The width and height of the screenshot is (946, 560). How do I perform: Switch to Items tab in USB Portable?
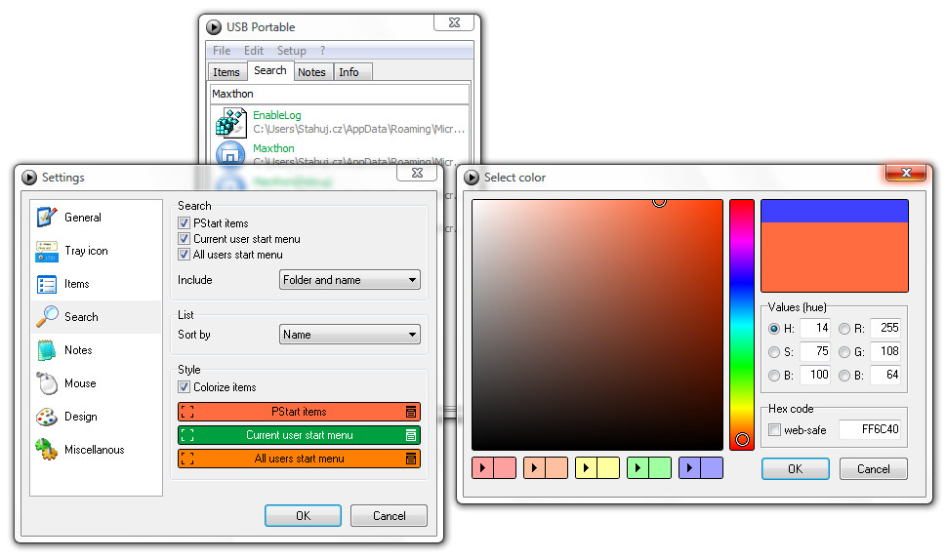(226, 72)
